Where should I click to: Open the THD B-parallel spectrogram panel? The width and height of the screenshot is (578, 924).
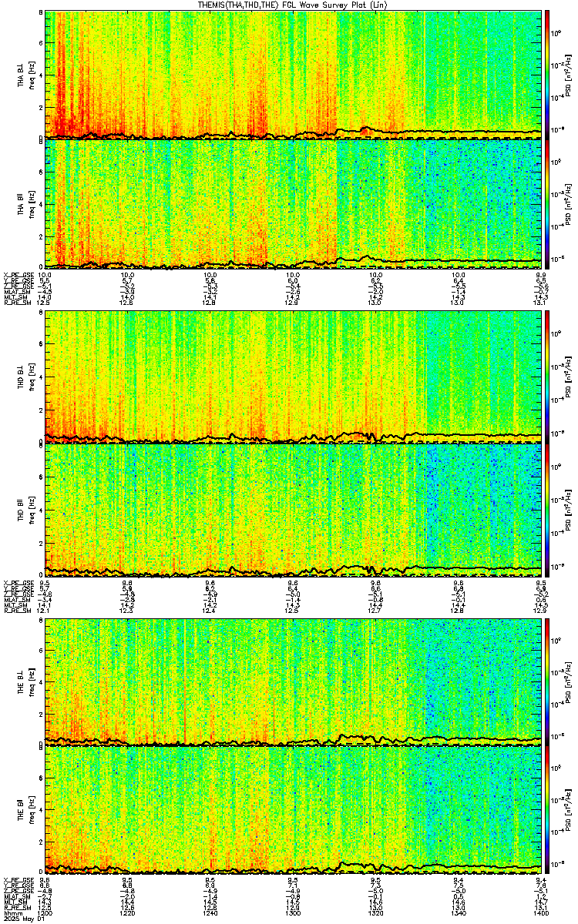coord(293,510)
